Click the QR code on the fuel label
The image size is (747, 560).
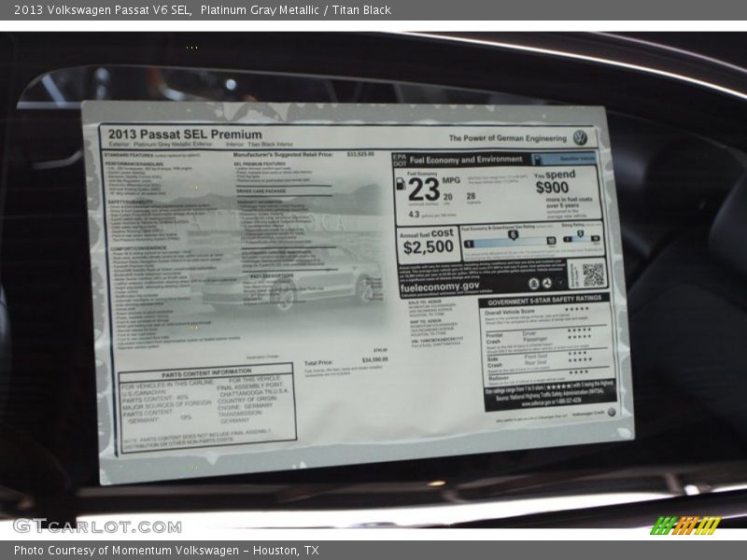tap(593, 274)
